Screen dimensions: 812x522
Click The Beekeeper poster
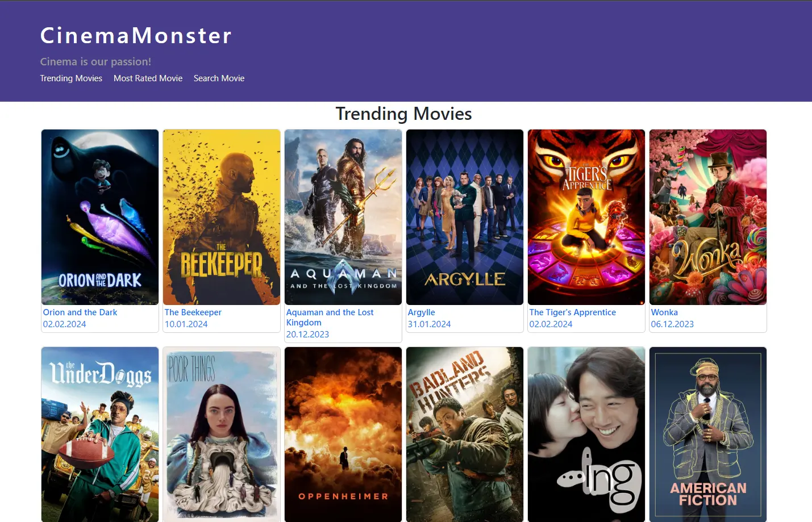coord(221,216)
